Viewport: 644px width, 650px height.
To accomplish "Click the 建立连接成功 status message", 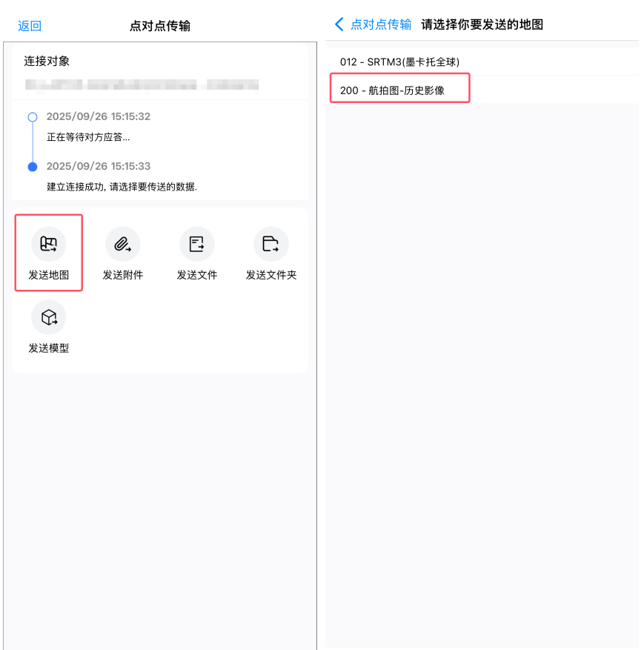I will [122, 187].
